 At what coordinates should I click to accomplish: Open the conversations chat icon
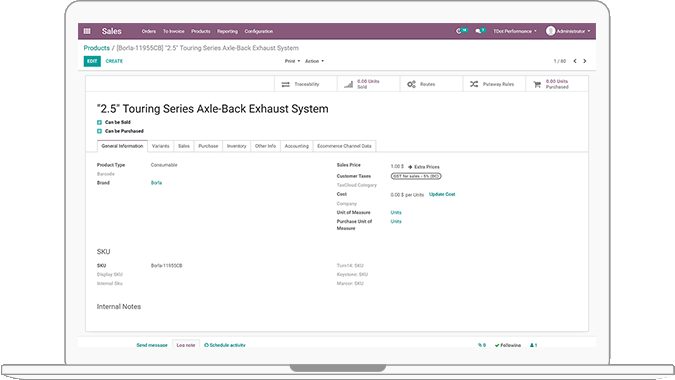[478, 31]
